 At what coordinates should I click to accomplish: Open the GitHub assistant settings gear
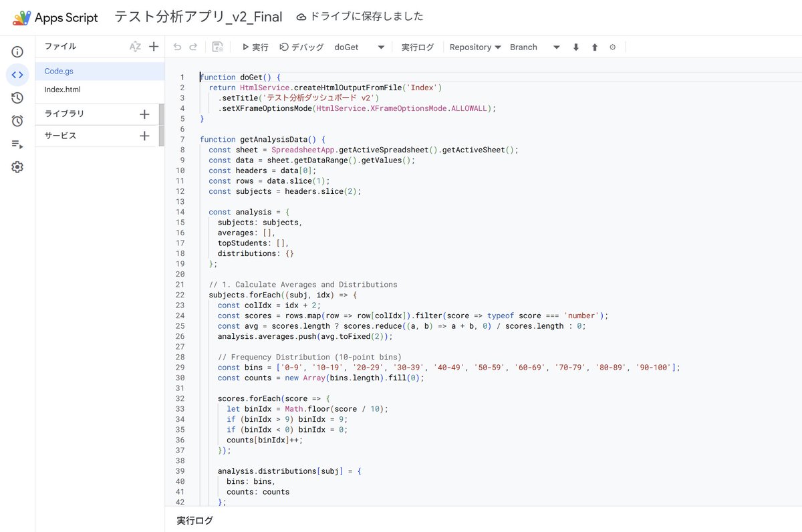(x=613, y=47)
